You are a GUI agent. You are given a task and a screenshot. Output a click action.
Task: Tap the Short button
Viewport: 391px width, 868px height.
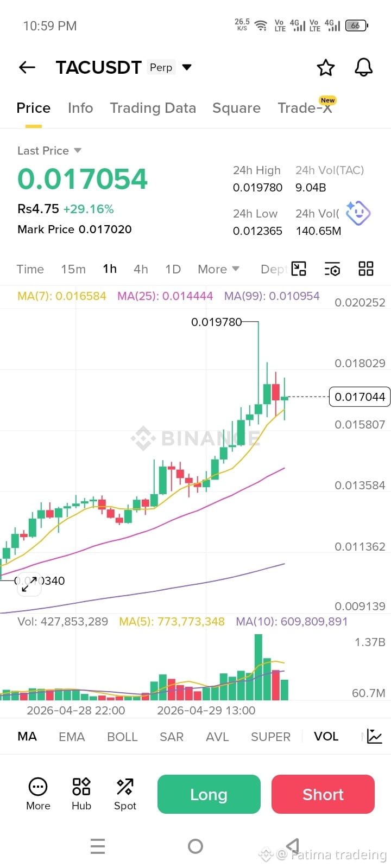[x=323, y=794]
